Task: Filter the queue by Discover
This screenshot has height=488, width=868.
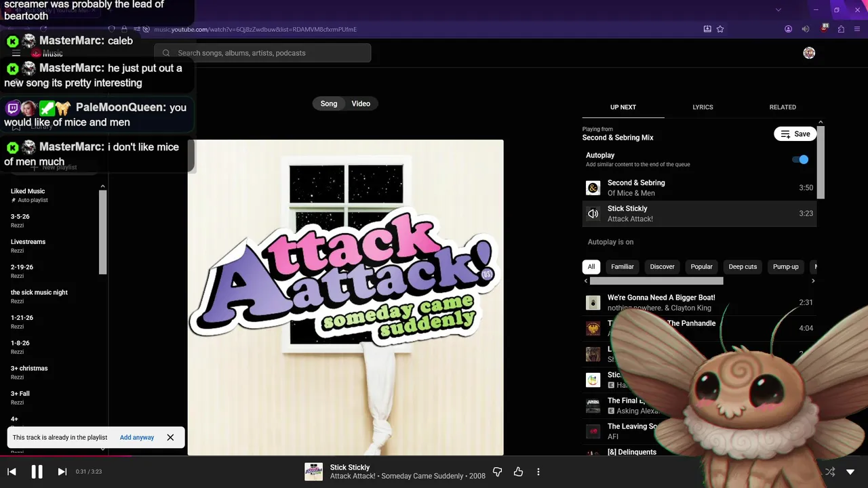Action: coord(663,266)
